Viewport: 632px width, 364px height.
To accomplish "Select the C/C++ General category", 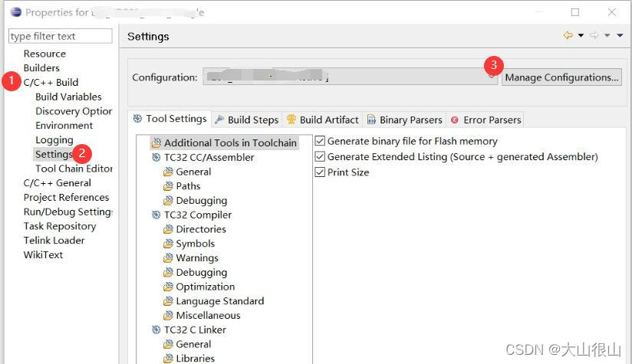I will click(x=58, y=183).
